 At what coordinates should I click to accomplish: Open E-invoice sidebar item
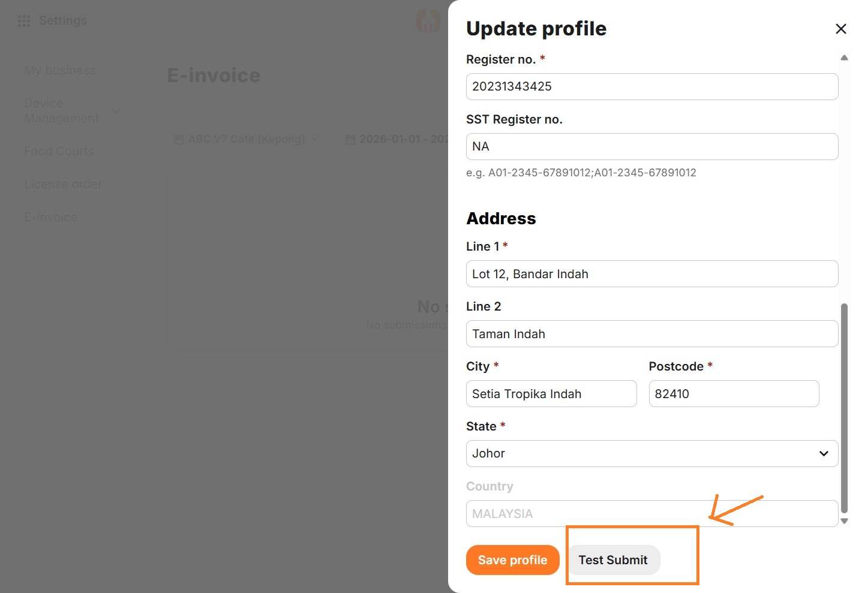pyautogui.click(x=50, y=217)
